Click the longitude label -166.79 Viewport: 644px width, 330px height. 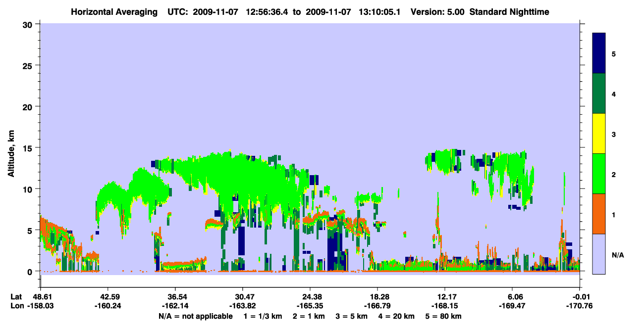tap(377, 306)
